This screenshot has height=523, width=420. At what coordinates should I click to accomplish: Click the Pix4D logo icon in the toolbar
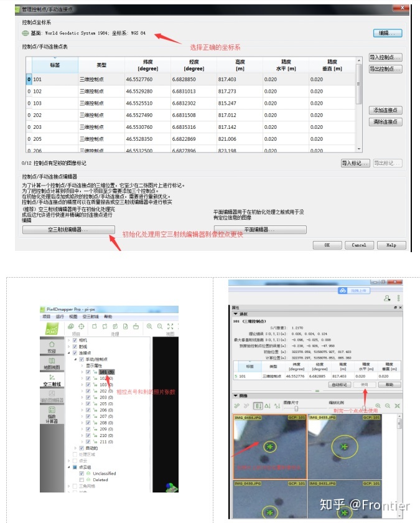(x=51, y=329)
